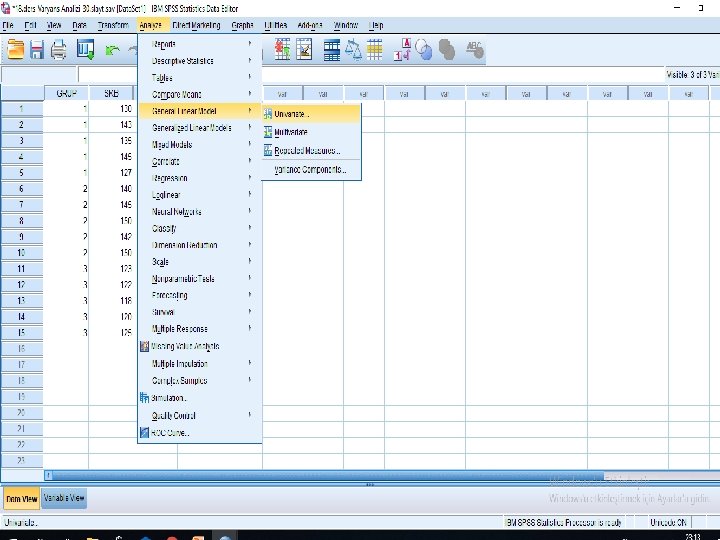Click the green Undo arrow icon

pyautogui.click(x=112, y=50)
